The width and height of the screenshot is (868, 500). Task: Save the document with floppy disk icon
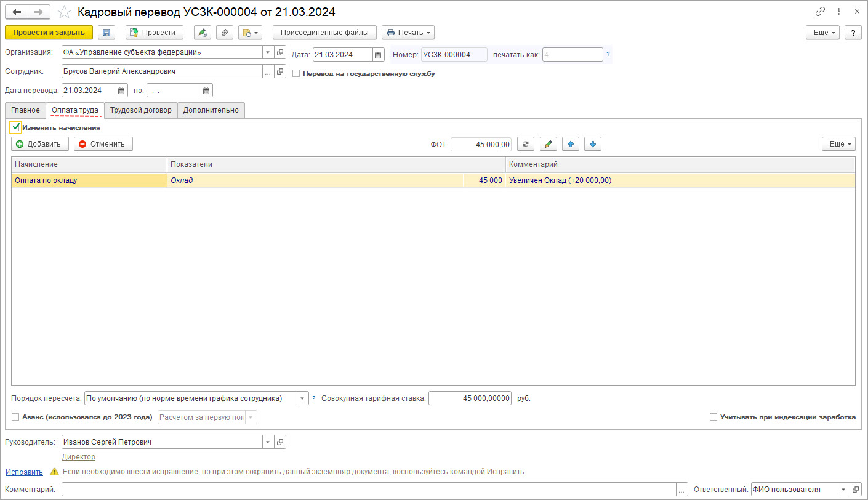pyautogui.click(x=107, y=32)
